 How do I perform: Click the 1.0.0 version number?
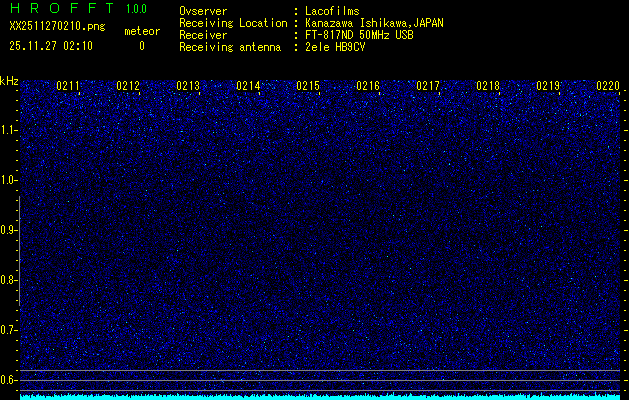(x=138, y=10)
